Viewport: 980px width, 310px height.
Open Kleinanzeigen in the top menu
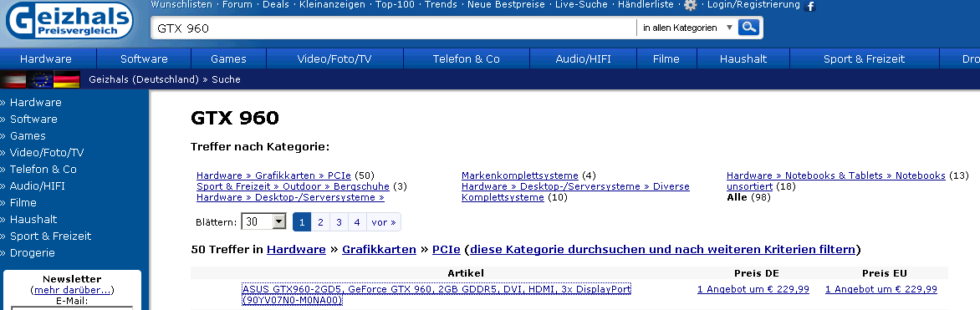click(333, 4)
